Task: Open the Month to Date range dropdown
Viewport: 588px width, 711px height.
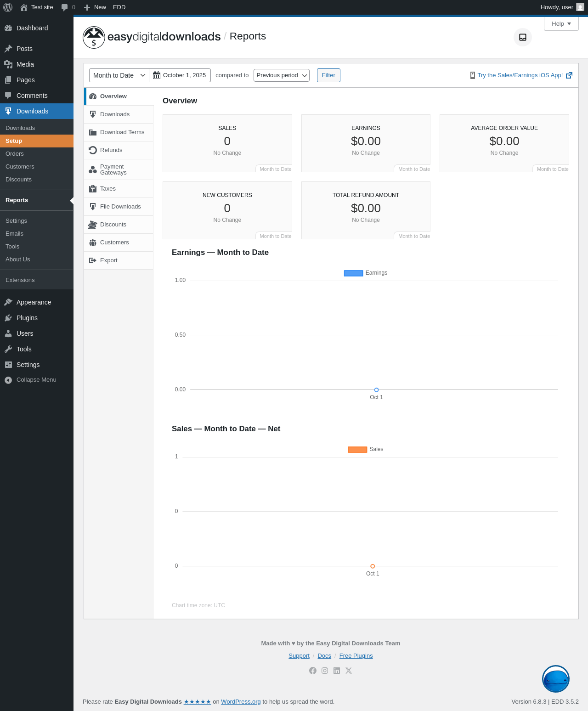Action: pyautogui.click(x=119, y=75)
